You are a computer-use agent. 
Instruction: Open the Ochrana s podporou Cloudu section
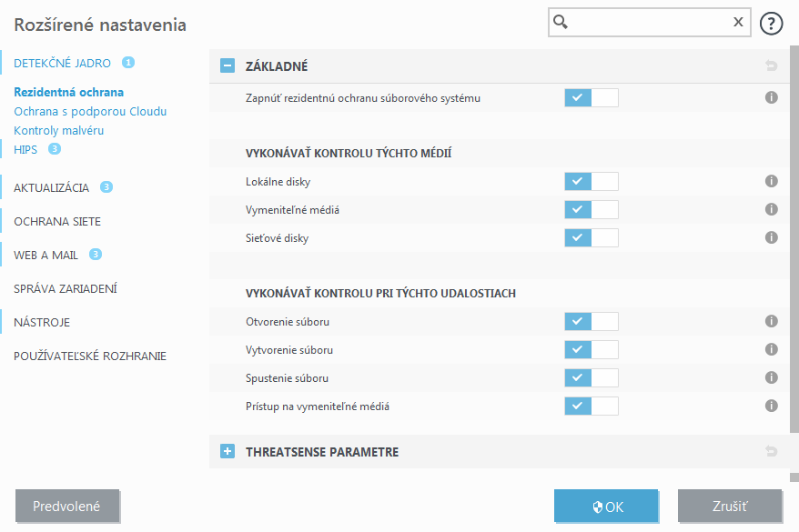click(x=90, y=111)
